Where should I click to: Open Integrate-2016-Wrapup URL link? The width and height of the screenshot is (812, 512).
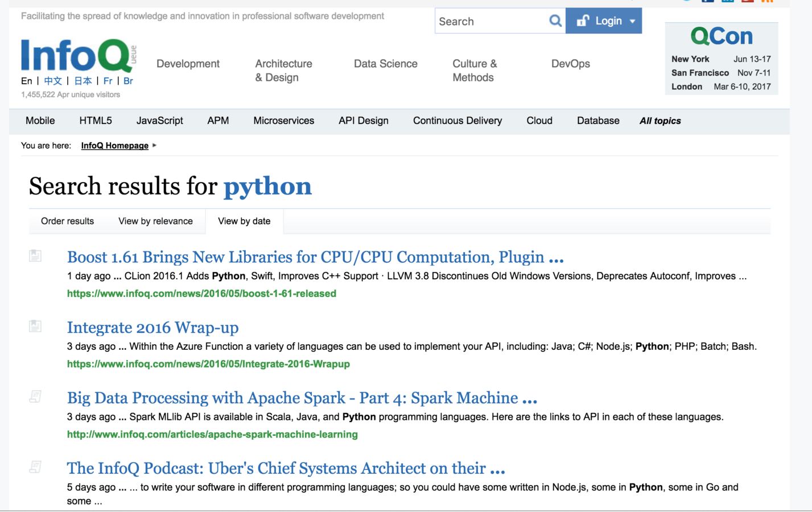pos(208,364)
